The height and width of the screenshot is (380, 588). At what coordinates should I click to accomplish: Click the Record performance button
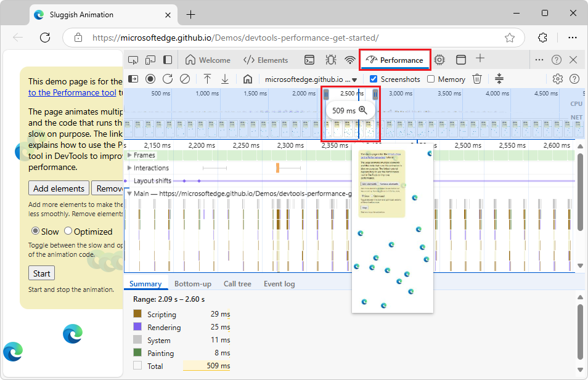pyautogui.click(x=150, y=79)
